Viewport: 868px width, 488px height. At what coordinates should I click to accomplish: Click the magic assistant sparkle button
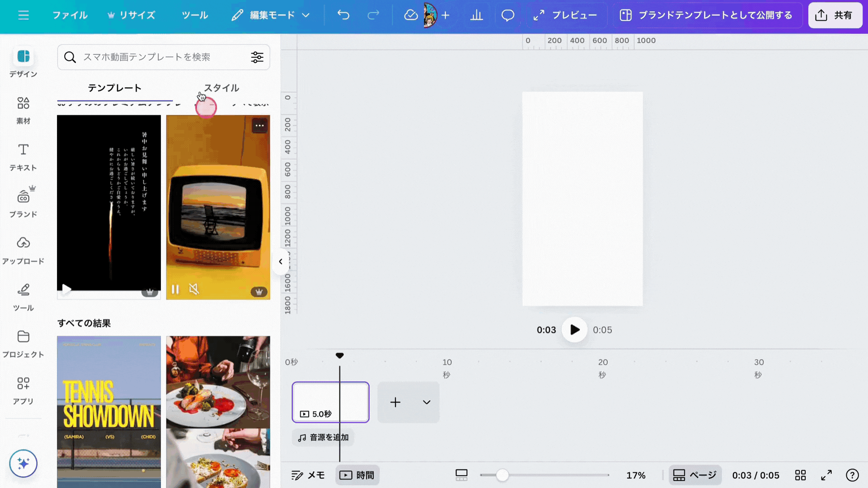[x=23, y=463]
